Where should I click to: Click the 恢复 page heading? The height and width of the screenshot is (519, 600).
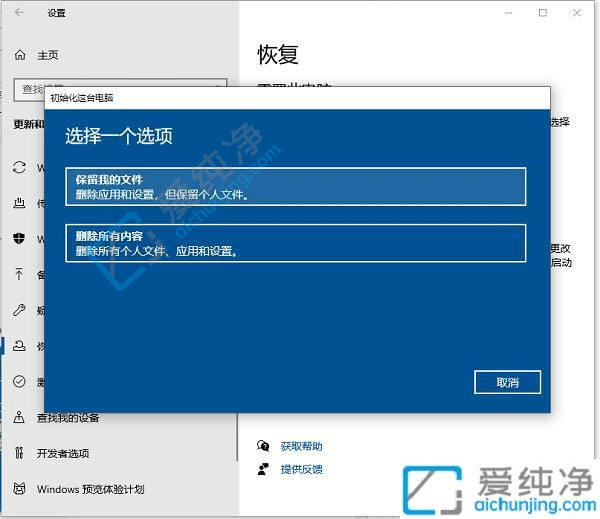(278, 54)
